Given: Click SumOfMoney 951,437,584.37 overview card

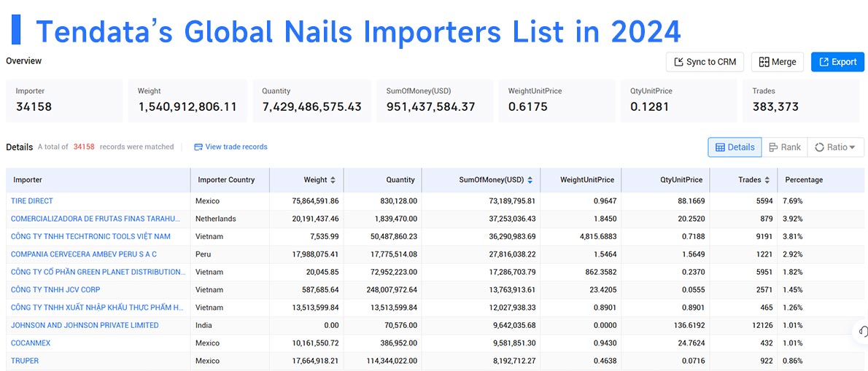Looking at the screenshot, I should tap(435, 101).
